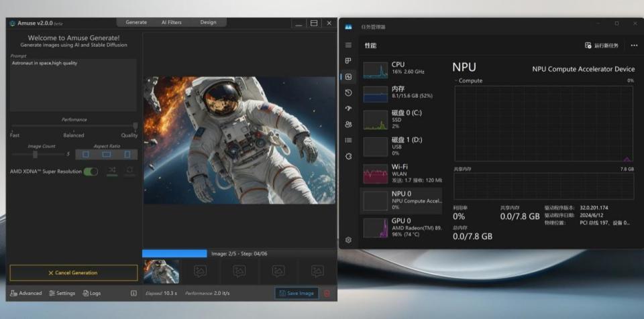Click Save Image button
This screenshot has height=319, width=644.
pos(297,293)
